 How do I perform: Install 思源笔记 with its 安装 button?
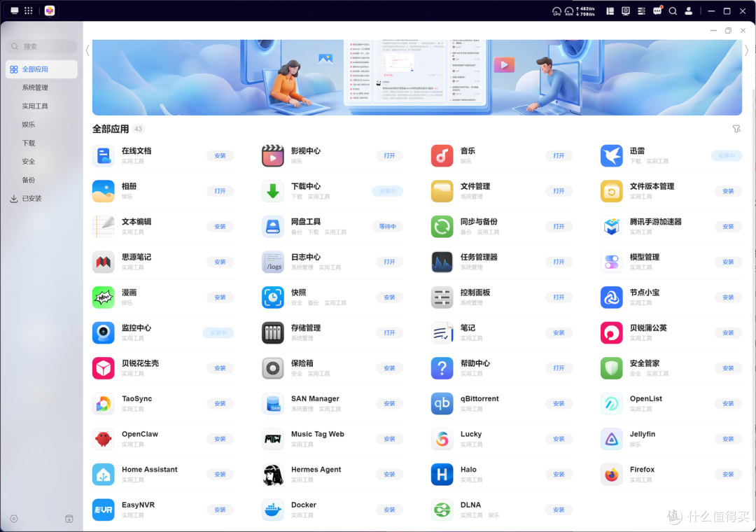[x=220, y=262]
